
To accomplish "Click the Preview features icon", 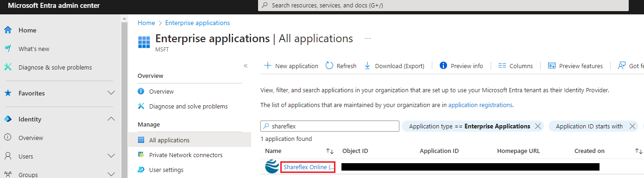I will coord(551,66).
